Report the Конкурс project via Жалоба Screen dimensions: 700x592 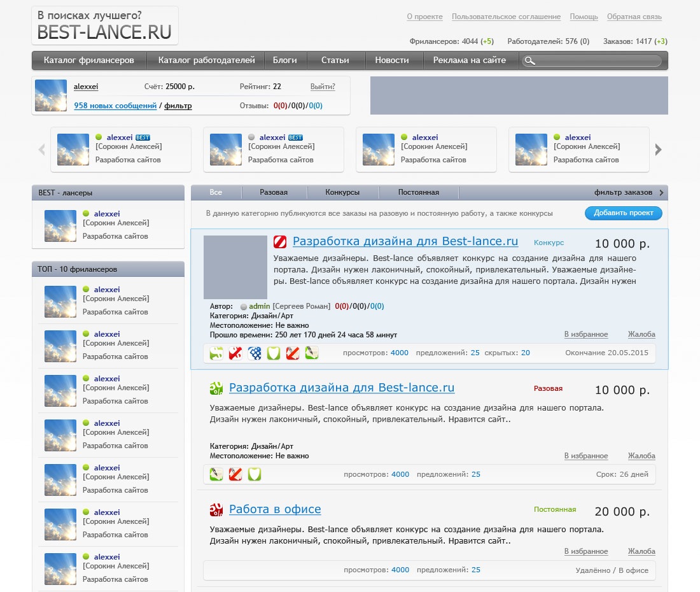(x=641, y=334)
